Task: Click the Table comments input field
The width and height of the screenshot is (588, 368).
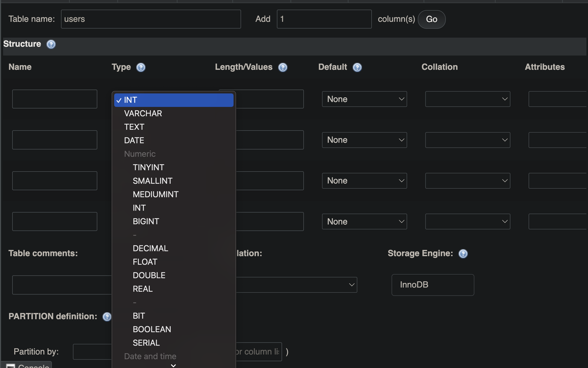Action: tap(62, 285)
